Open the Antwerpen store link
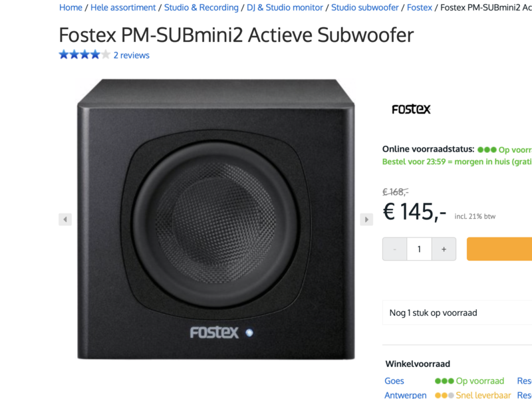 pos(406,395)
